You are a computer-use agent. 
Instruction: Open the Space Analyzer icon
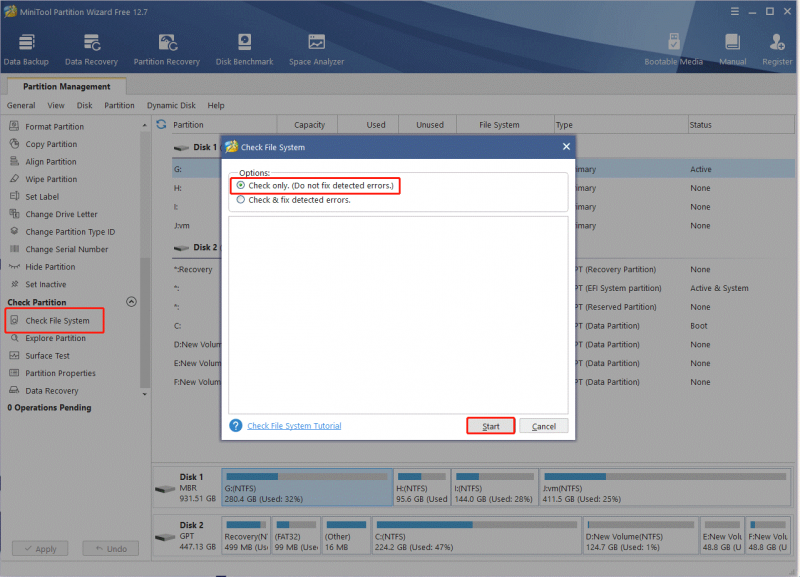click(x=316, y=42)
